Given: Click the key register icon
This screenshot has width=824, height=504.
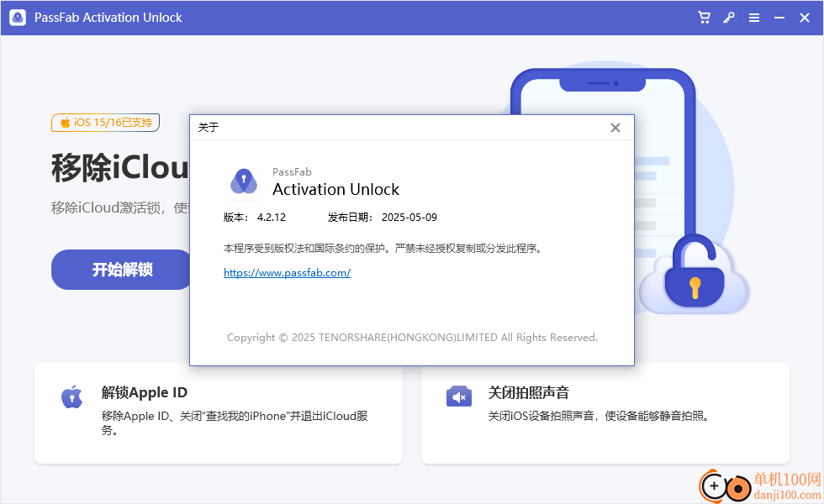Looking at the screenshot, I should [x=729, y=18].
